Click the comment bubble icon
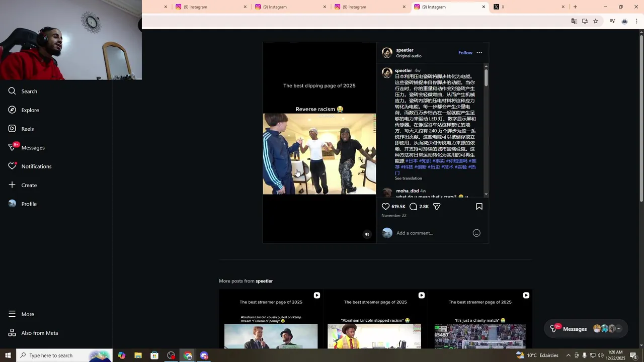 [413, 207]
